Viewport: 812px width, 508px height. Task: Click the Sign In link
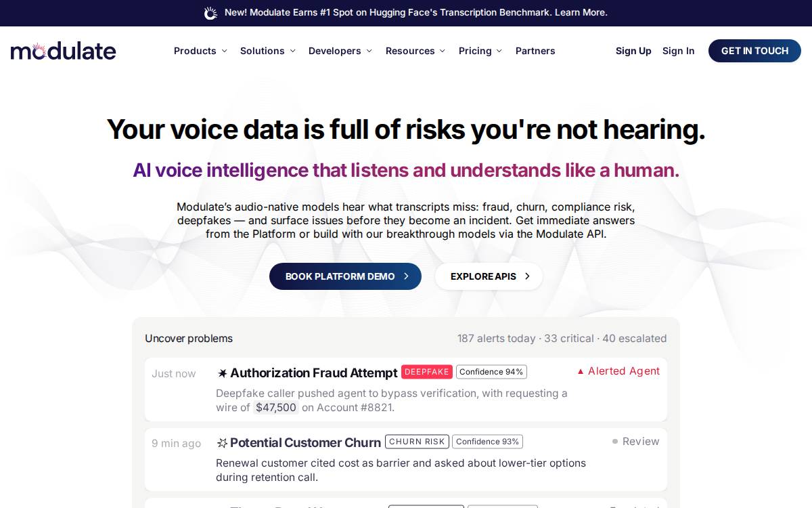pos(679,51)
